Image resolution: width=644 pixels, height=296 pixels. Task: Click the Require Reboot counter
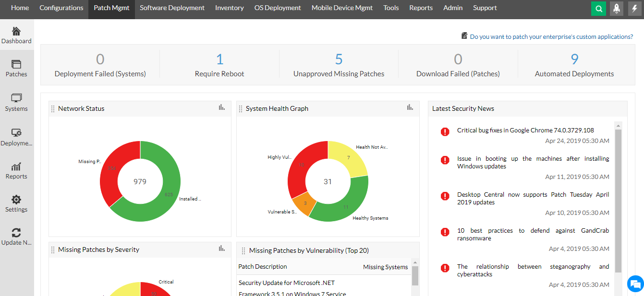[x=219, y=65]
